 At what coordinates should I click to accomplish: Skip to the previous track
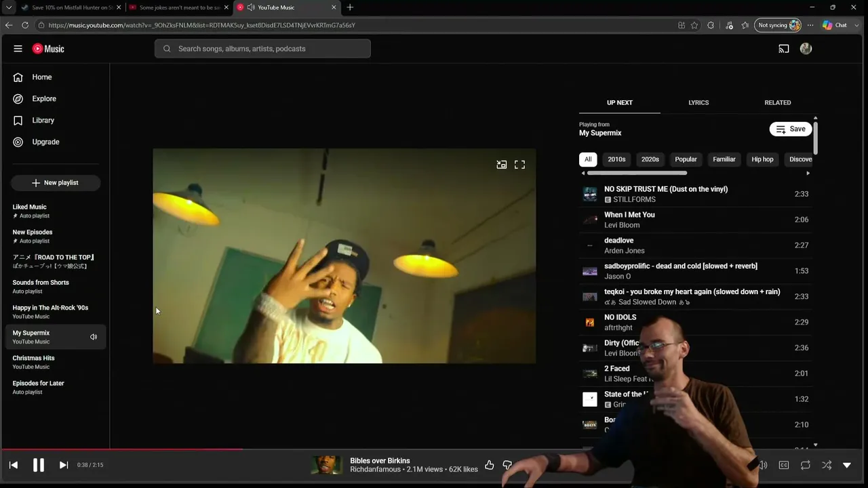tap(14, 465)
